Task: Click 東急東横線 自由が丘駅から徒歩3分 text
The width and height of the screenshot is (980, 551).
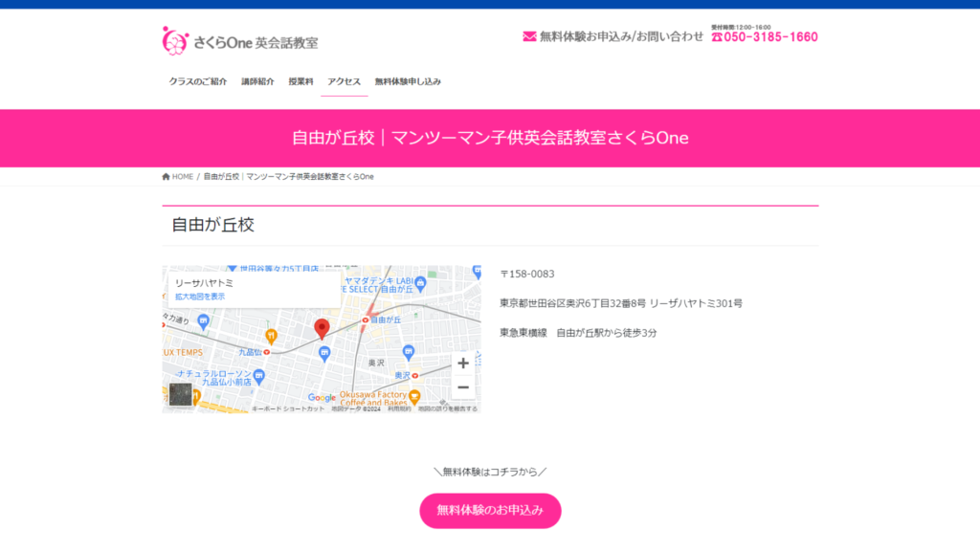Action: pyautogui.click(x=578, y=333)
